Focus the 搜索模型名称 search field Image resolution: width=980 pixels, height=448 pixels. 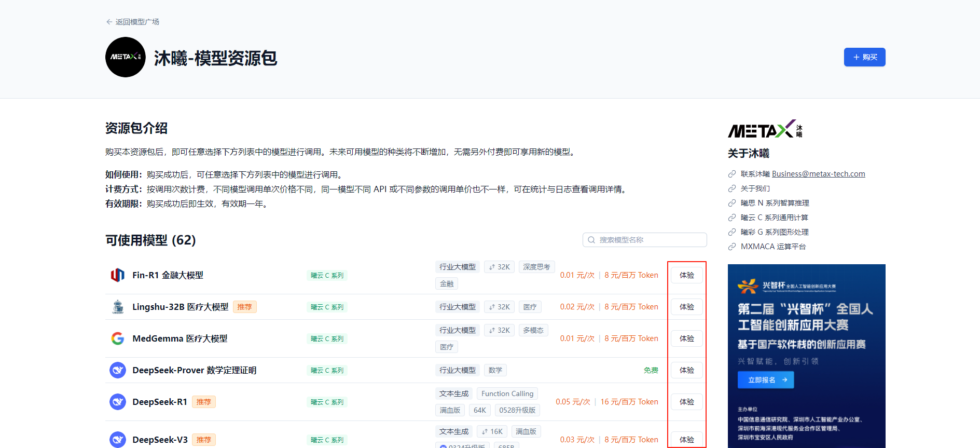click(645, 240)
